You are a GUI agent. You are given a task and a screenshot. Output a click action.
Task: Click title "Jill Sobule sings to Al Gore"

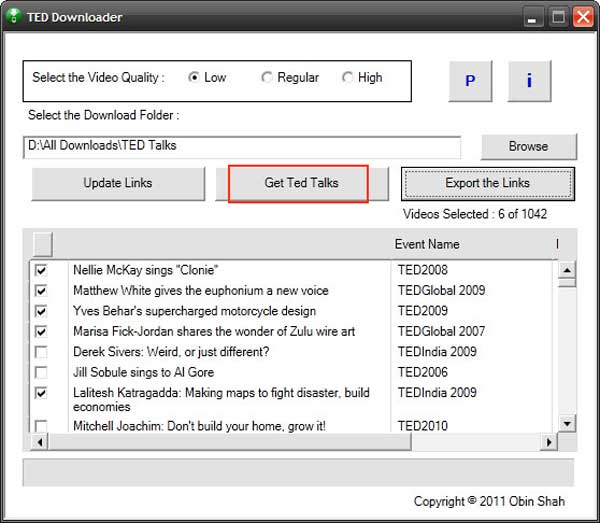pyautogui.click(x=143, y=372)
